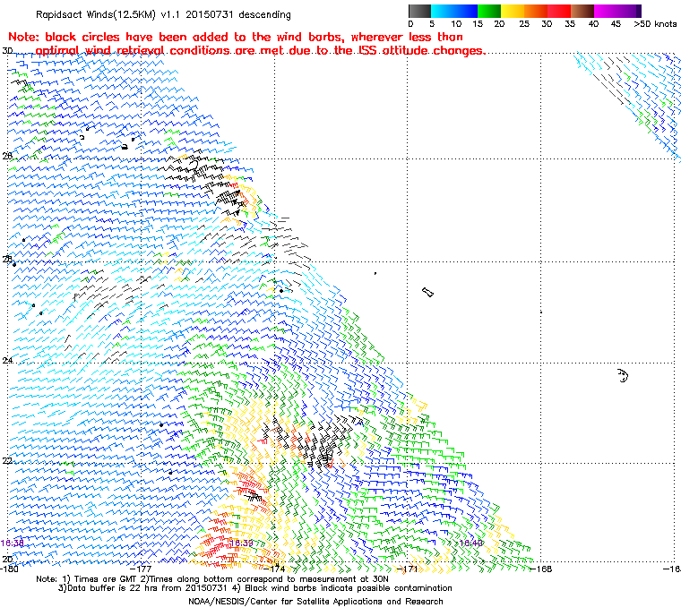Image resolution: width=681 pixels, height=616 pixels.
Task: Click the cyan-to-blue 5-15 knots legend segment
Action: click(x=454, y=11)
